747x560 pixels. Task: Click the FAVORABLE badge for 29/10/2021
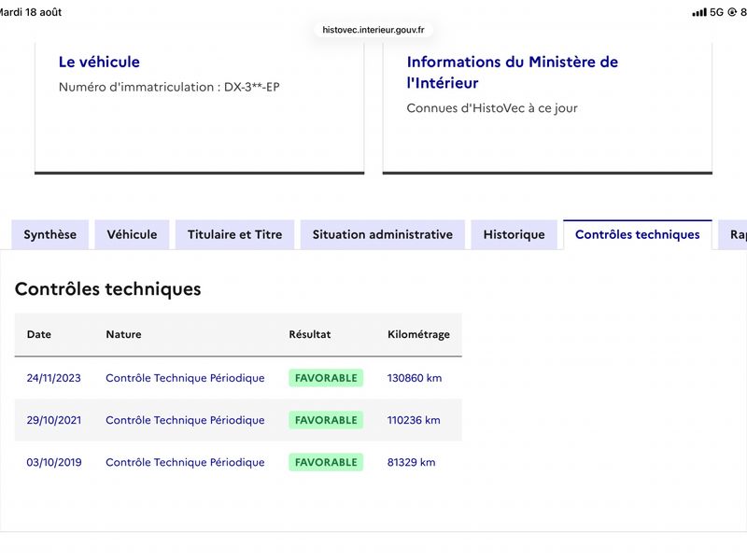point(326,420)
